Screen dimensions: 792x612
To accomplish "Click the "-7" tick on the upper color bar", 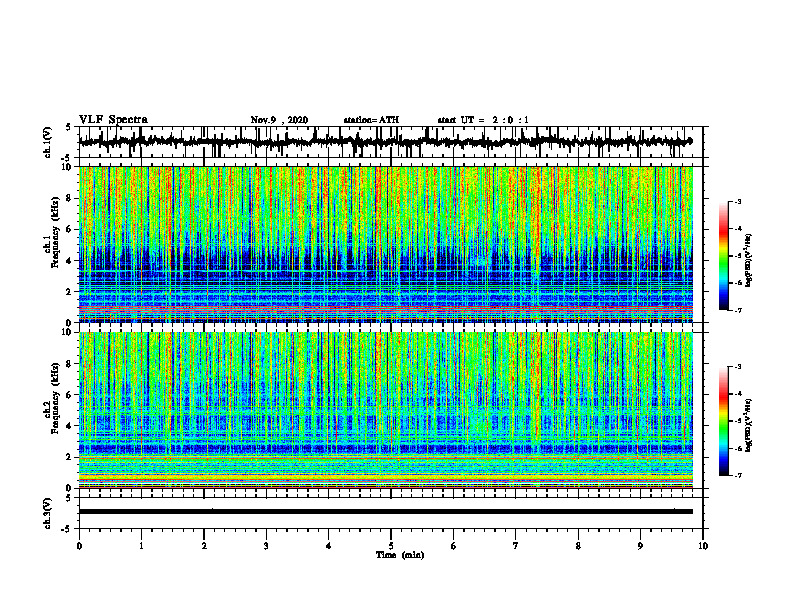I will (737, 310).
